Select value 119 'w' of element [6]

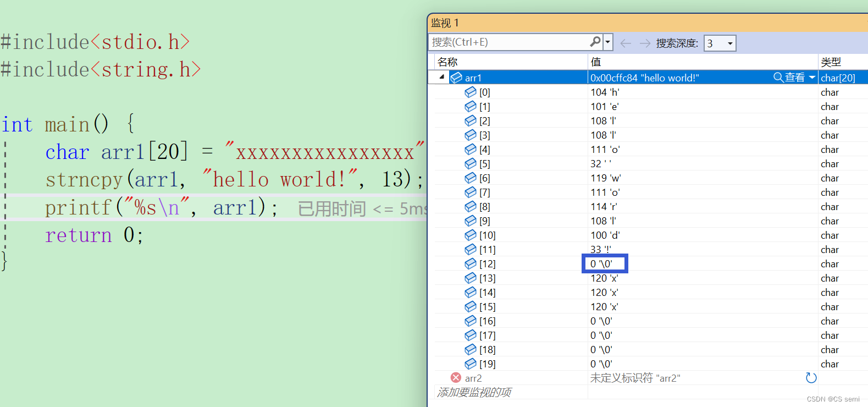click(x=606, y=178)
